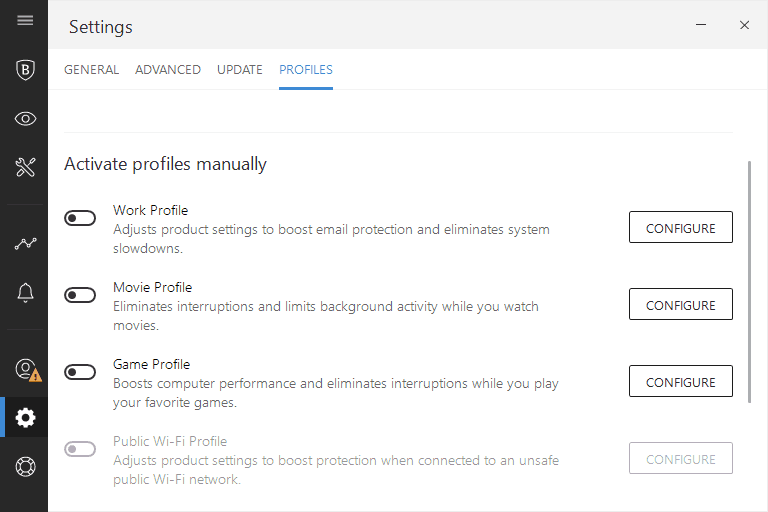Open the Support lifebuoy icon

click(x=25, y=466)
